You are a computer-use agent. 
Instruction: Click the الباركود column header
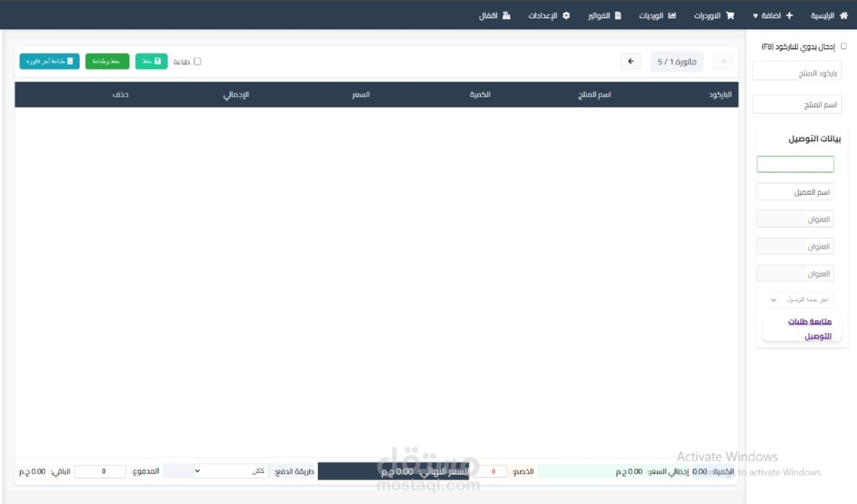pyautogui.click(x=720, y=94)
